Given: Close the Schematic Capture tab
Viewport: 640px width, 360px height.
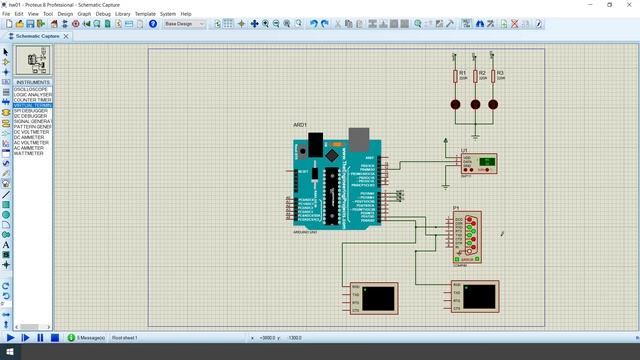Looking at the screenshot, I should coord(66,36).
